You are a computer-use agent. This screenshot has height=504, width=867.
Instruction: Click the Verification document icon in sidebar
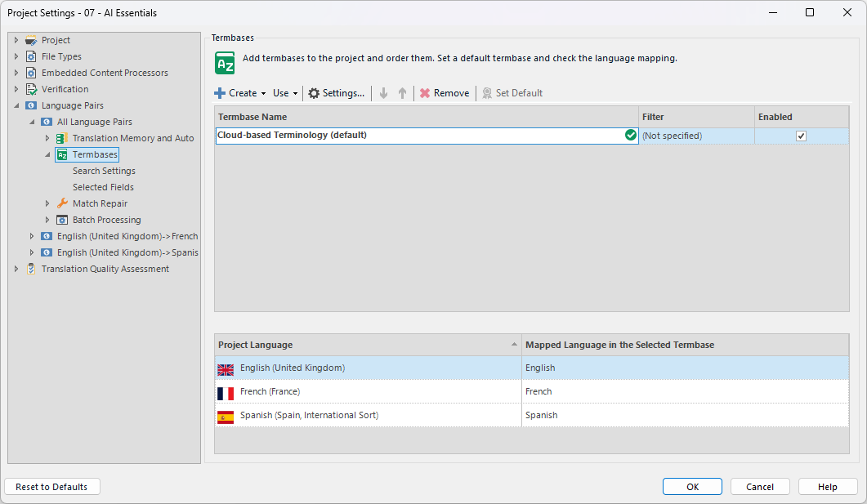31,88
